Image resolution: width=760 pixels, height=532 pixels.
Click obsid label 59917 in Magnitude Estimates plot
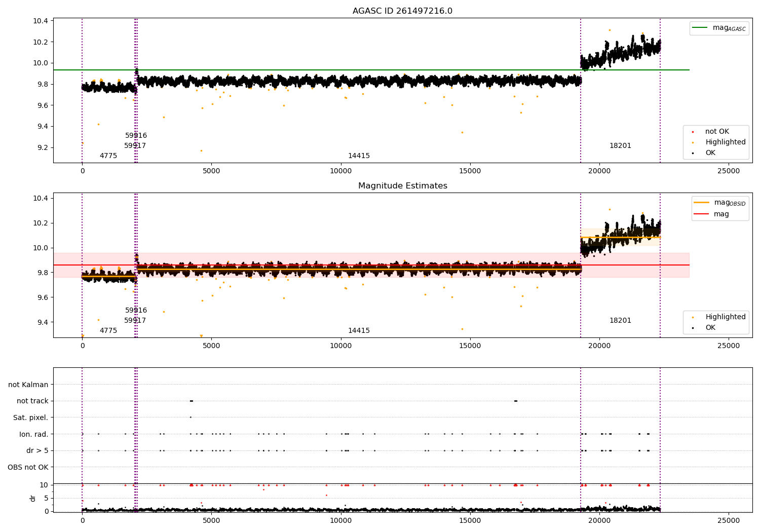pyautogui.click(x=135, y=321)
